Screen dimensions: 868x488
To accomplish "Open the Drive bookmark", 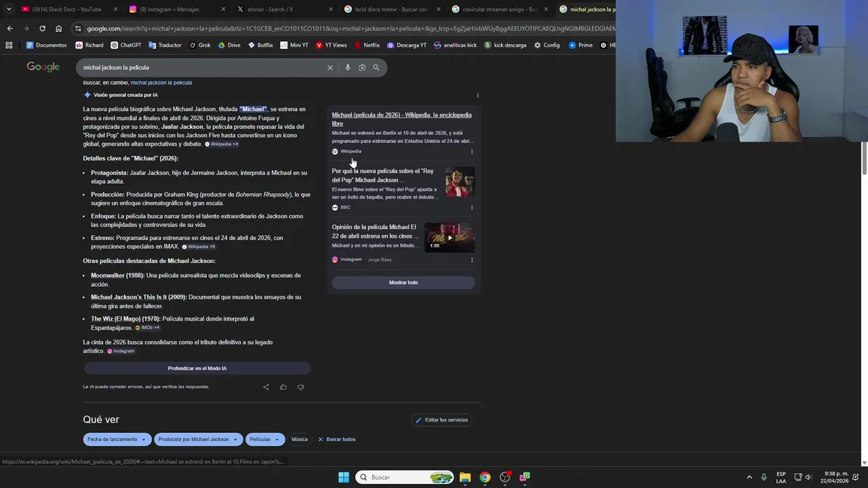I will click(x=229, y=45).
